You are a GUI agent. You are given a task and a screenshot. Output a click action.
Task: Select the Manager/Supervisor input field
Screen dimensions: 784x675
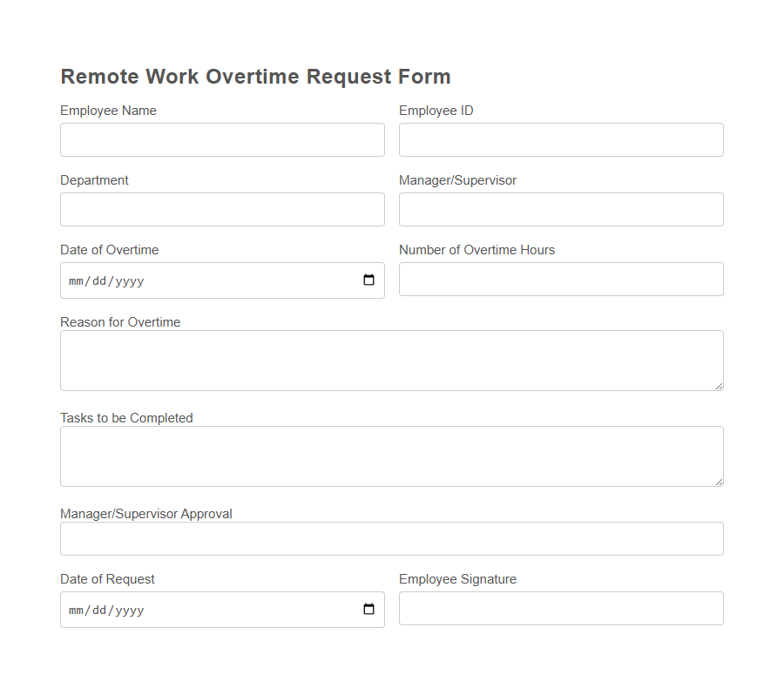(x=561, y=209)
